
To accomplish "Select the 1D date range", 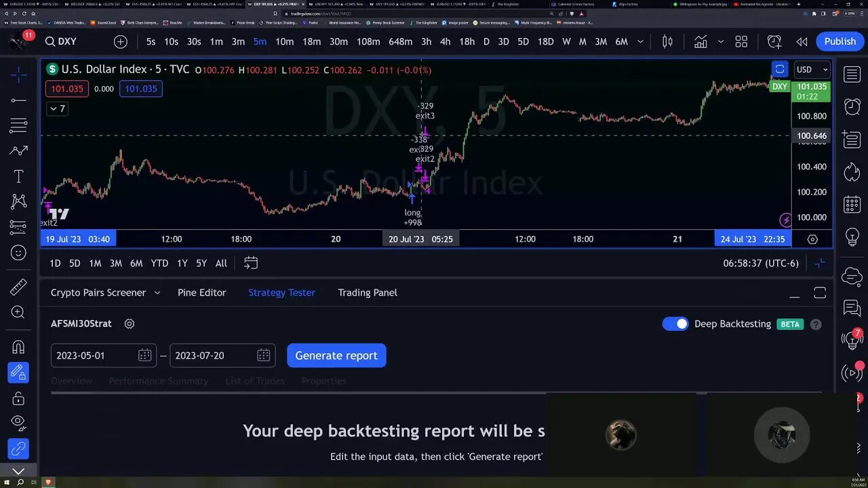I will [55, 263].
